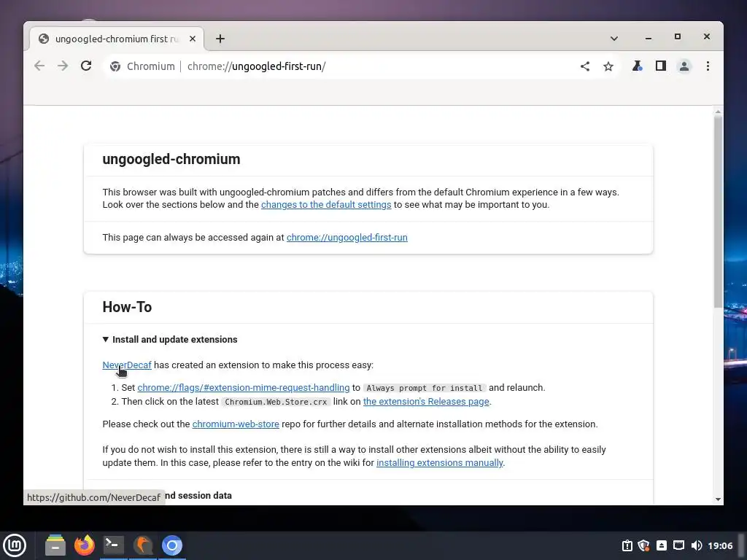Open the extension's Releases page link

pyautogui.click(x=426, y=402)
